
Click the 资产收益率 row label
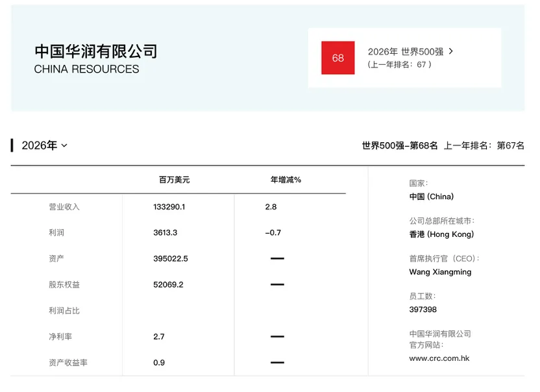pyautogui.click(x=68, y=363)
